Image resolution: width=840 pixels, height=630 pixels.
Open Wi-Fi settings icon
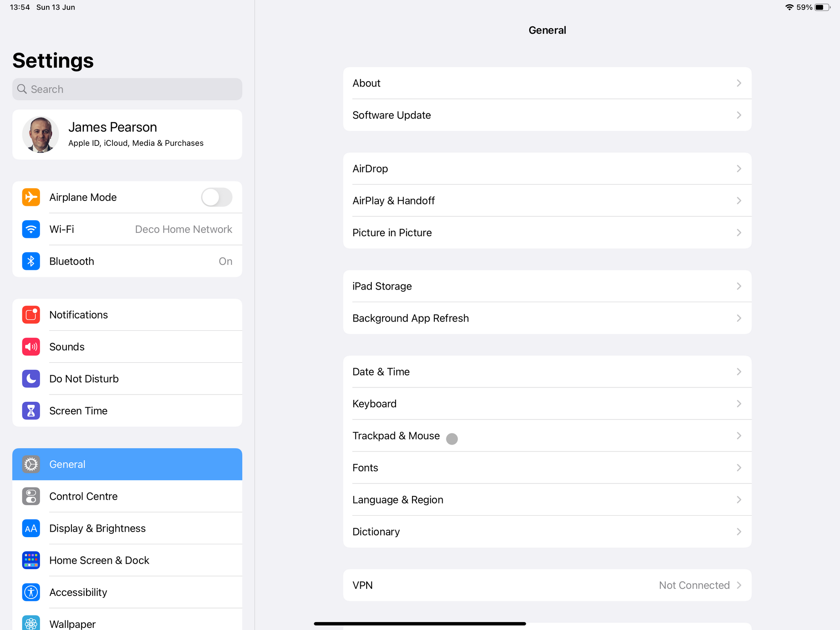coord(30,229)
